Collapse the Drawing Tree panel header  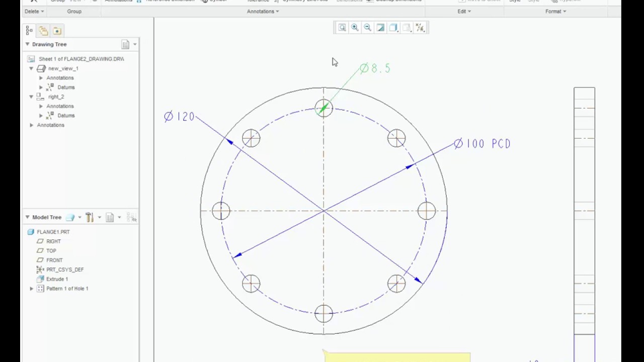point(27,44)
